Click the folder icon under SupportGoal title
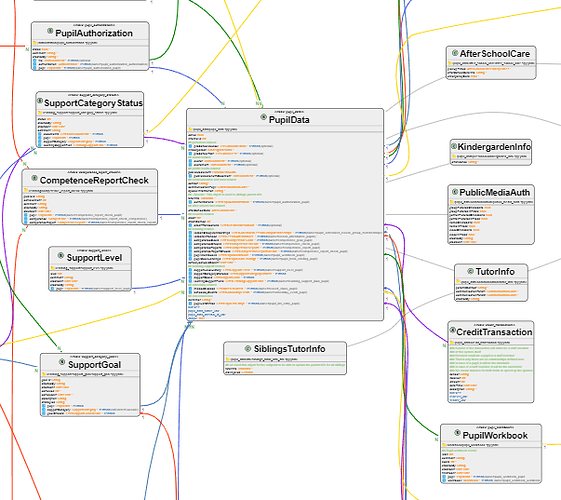 coord(44,374)
